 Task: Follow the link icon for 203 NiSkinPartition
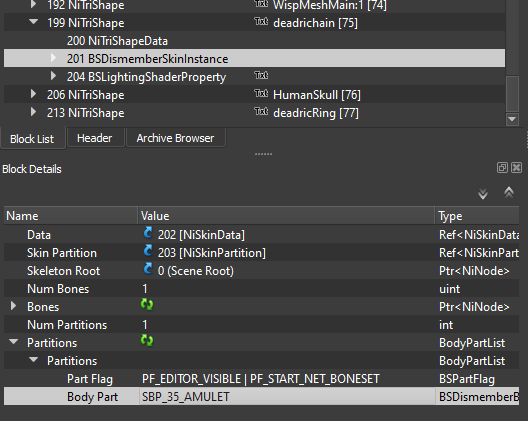point(148,251)
